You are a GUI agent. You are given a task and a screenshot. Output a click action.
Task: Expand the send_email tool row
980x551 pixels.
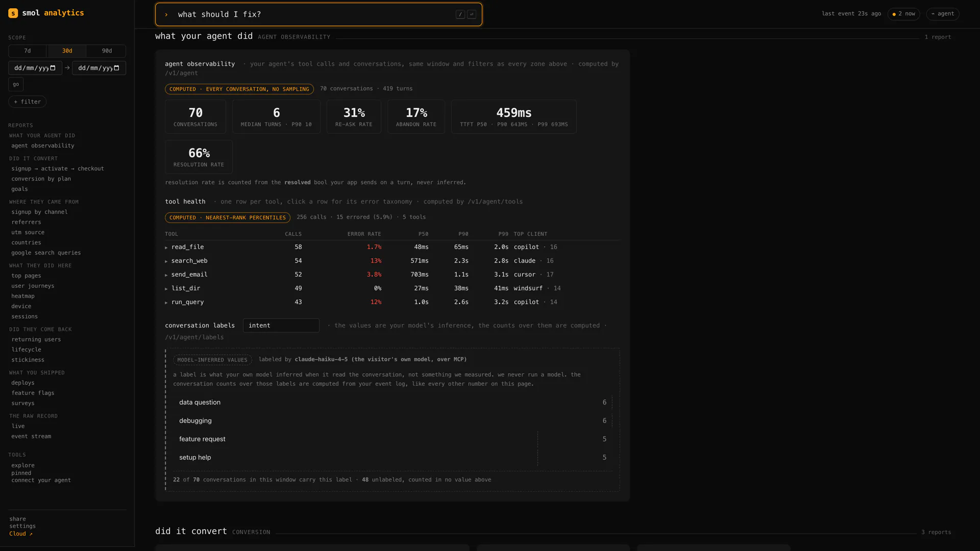coord(392,274)
